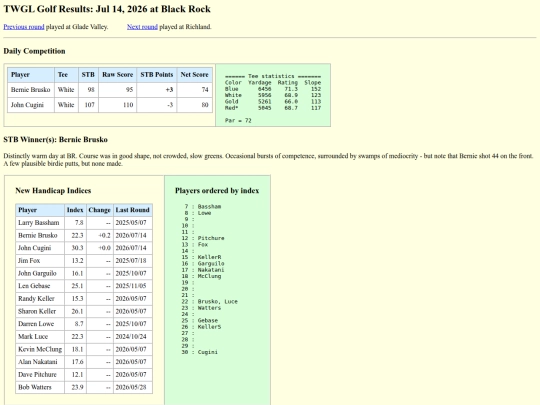The height and width of the screenshot is (405, 540).
Task: Click the Tee statistics heading
Action: click(273, 76)
